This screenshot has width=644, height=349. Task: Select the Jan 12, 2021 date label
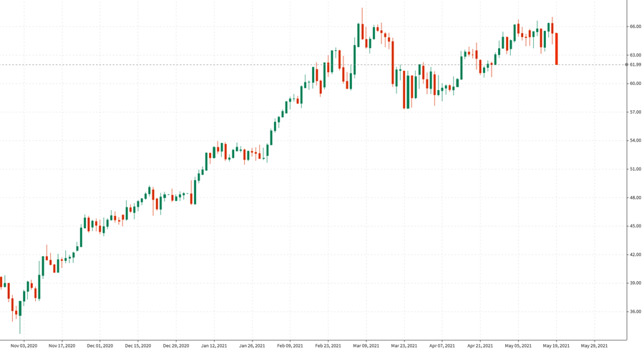point(213,345)
